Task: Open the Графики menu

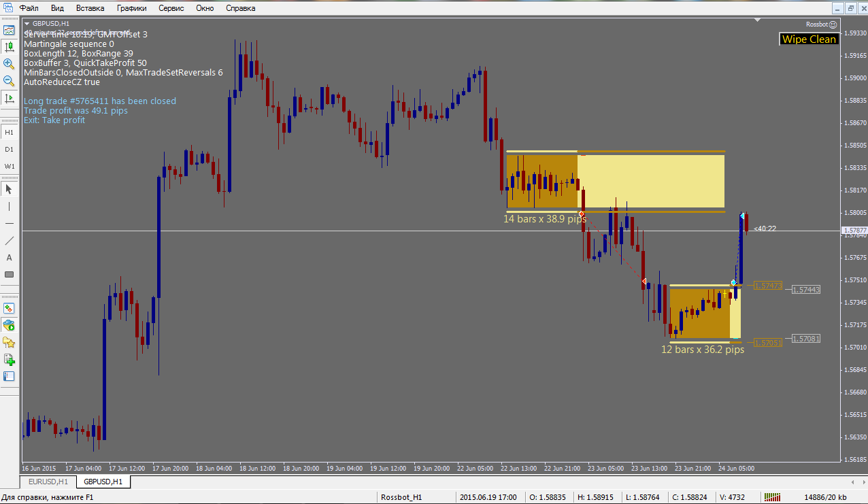Action: [131, 8]
